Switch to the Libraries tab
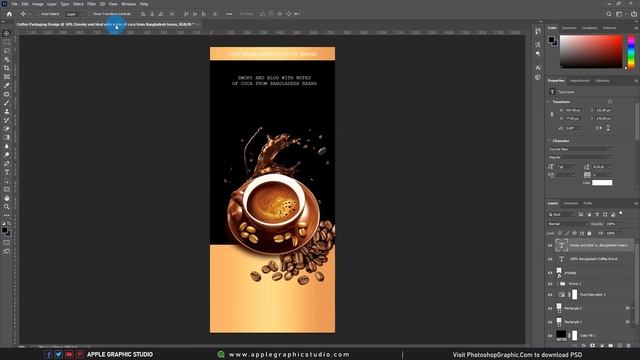 tap(602, 81)
